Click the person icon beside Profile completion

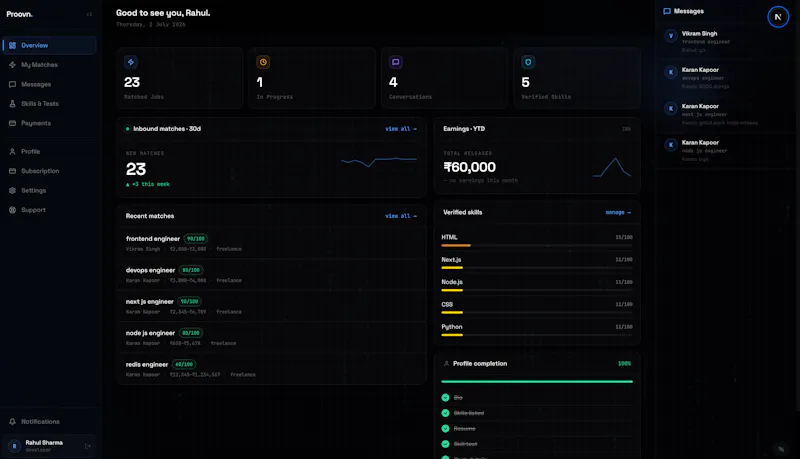click(446, 364)
